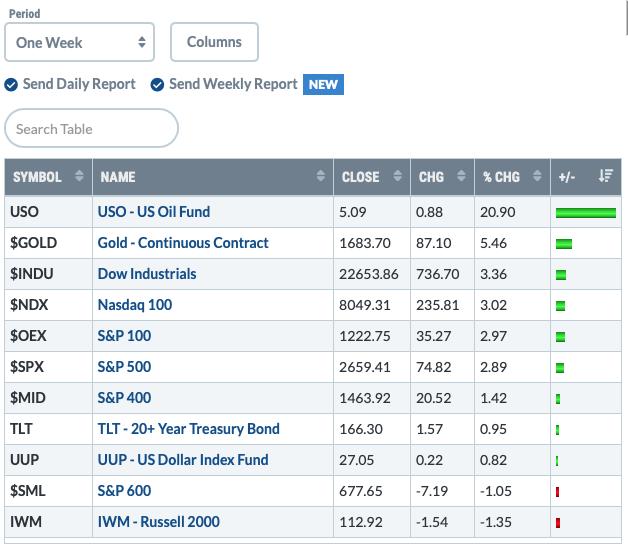Select the $SML symbol cell
The height and width of the screenshot is (549, 628).
coord(48,491)
